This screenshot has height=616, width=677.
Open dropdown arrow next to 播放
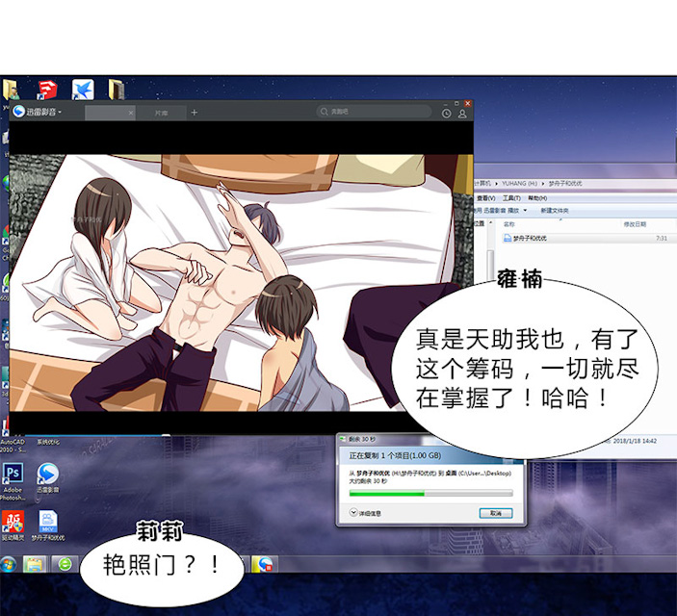525,211
